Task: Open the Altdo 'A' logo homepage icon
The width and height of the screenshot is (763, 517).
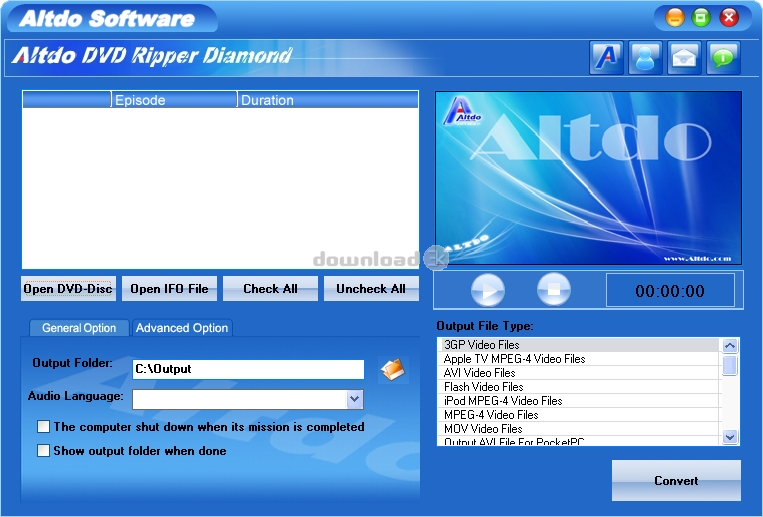Action: 606,58
